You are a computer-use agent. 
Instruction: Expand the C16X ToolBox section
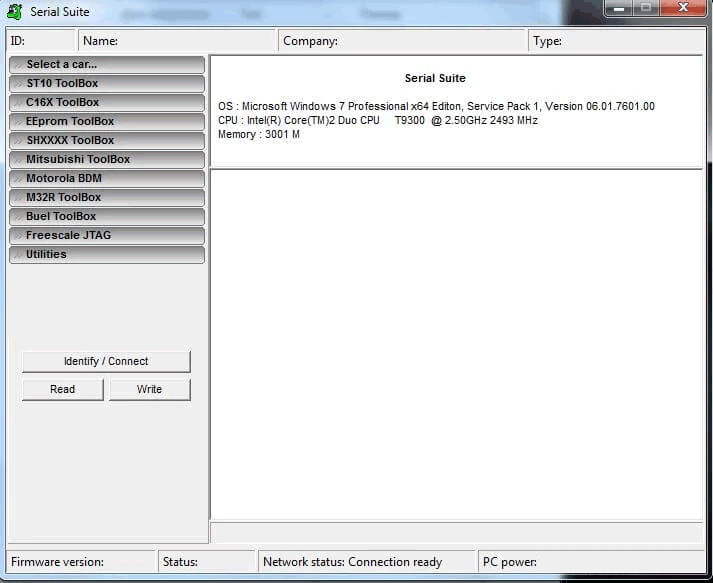point(106,102)
